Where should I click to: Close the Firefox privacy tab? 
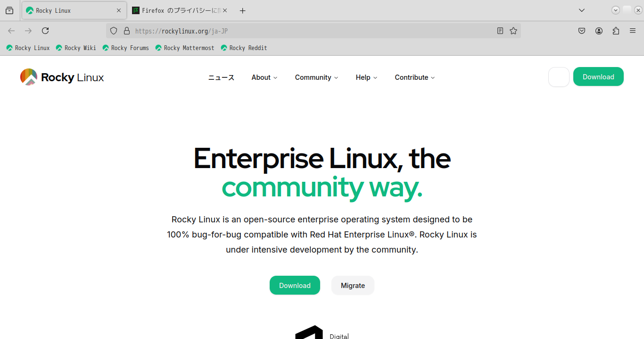pos(225,10)
